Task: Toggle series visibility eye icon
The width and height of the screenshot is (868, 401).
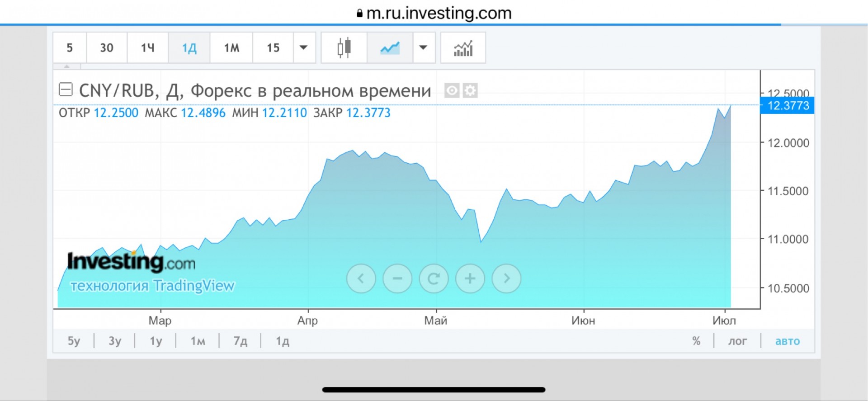Action: click(x=452, y=91)
